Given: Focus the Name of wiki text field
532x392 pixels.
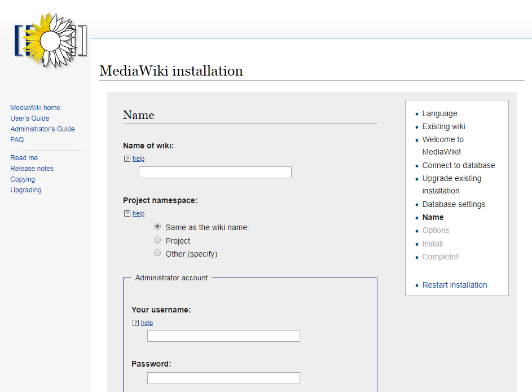Looking at the screenshot, I should (x=215, y=172).
